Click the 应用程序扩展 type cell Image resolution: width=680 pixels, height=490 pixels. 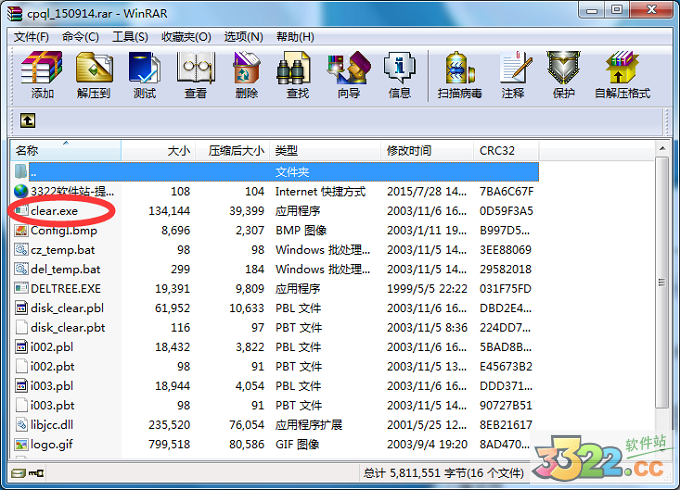pyautogui.click(x=309, y=425)
